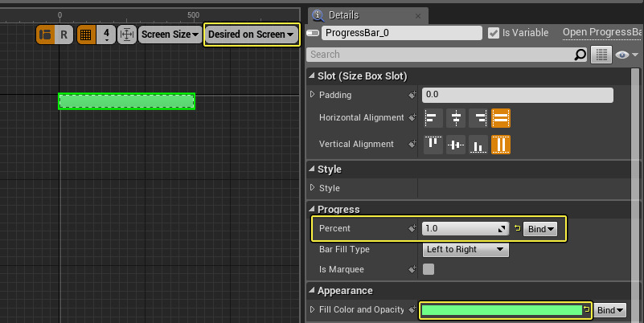Image resolution: width=644 pixels, height=323 pixels.
Task: Open the green Fill Color swatch
Action: (x=500, y=310)
